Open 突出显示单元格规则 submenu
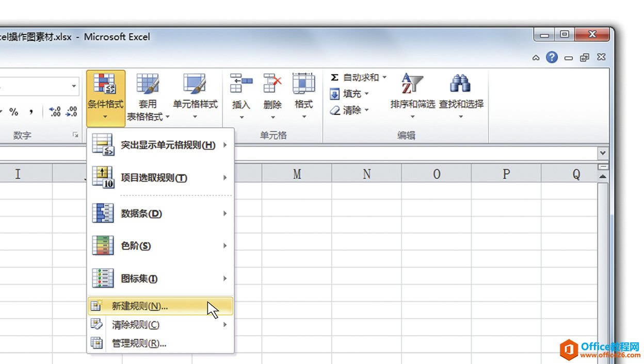644x364 pixels. point(160,145)
